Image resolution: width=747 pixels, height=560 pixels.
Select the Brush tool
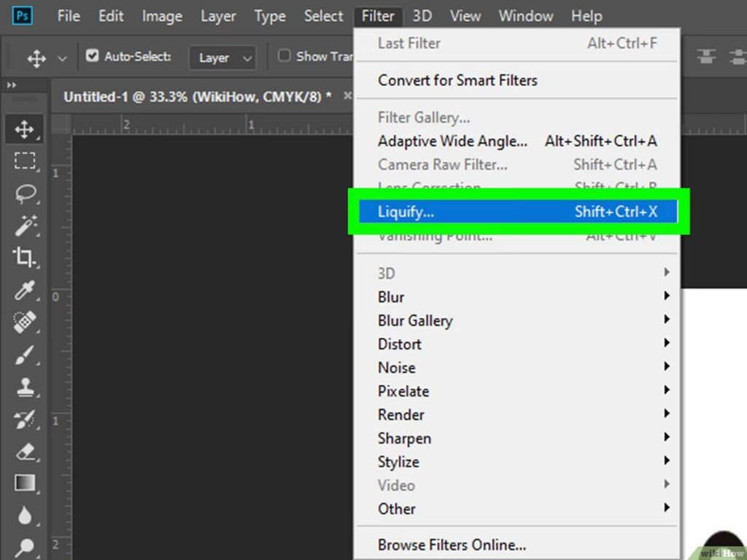(x=25, y=354)
